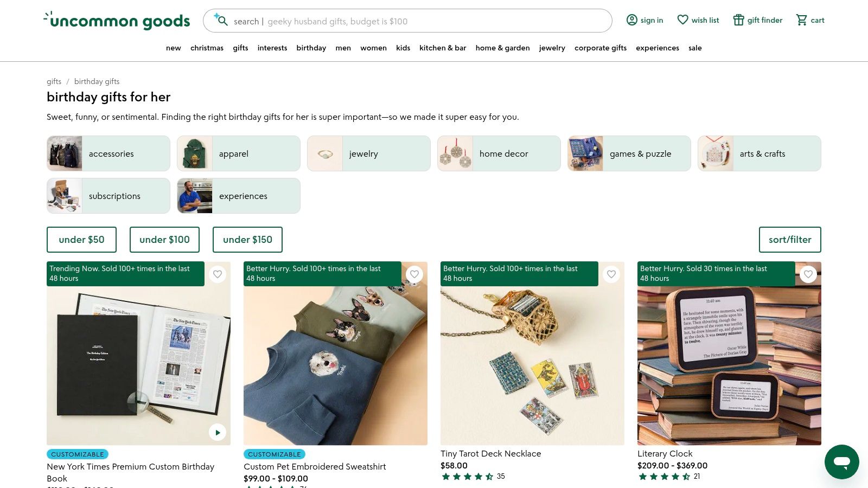Select the christmas nav item

(x=207, y=48)
